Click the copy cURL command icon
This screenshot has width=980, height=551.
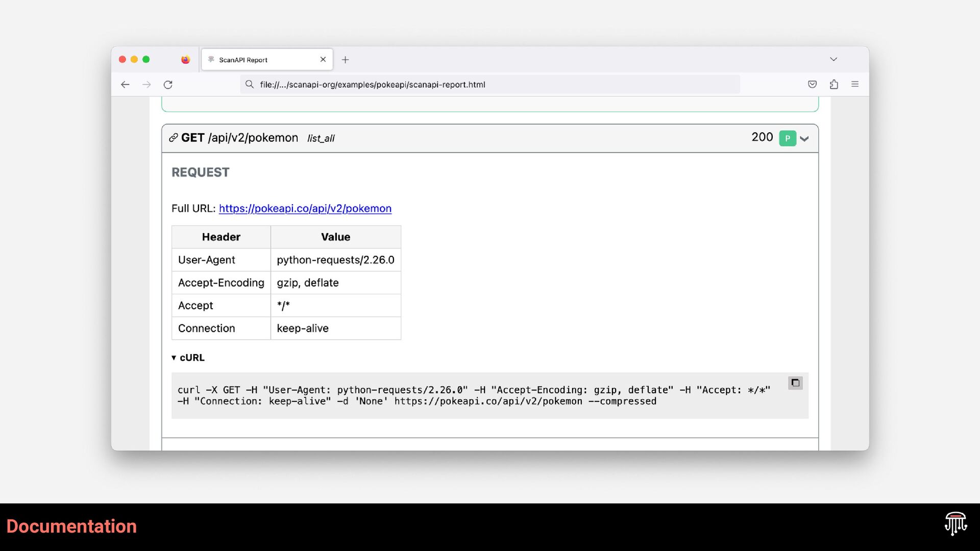tap(795, 383)
